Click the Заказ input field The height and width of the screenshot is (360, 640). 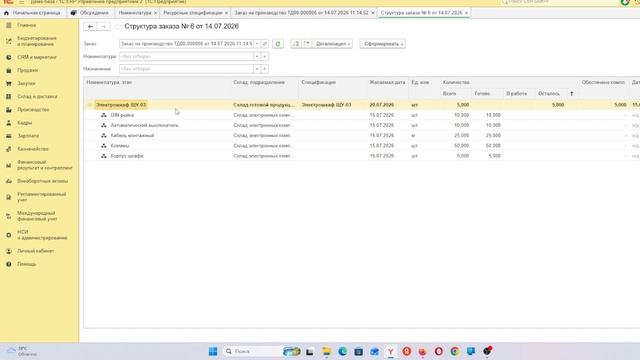(186, 44)
